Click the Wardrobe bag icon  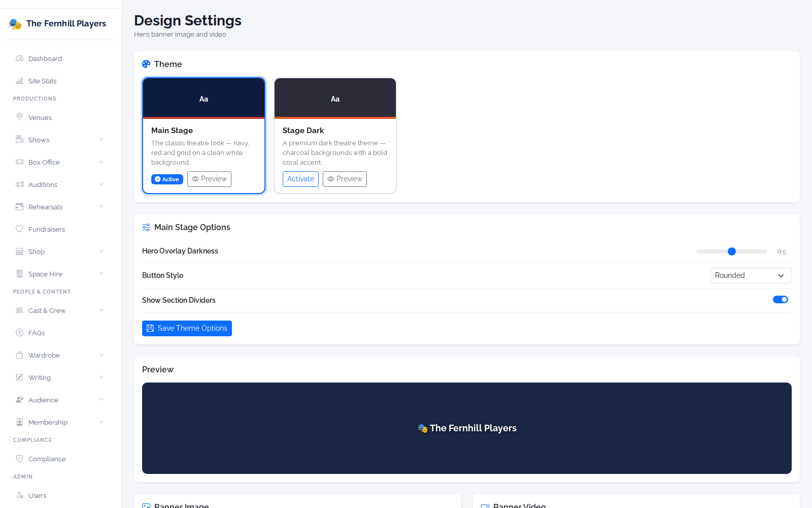click(x=19, y=355)
